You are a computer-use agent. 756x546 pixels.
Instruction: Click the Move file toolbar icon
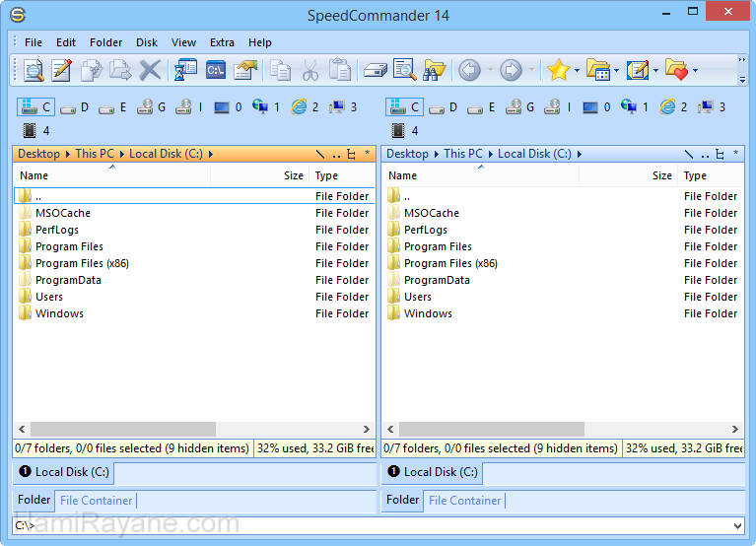pyautogui.click(x=120, y=70)
